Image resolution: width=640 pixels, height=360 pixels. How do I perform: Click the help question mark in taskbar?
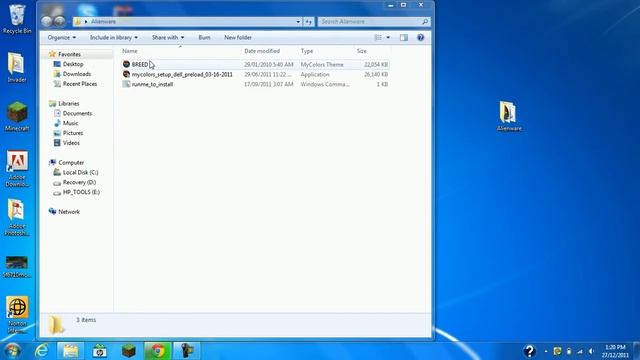click(x=529, y=351)
